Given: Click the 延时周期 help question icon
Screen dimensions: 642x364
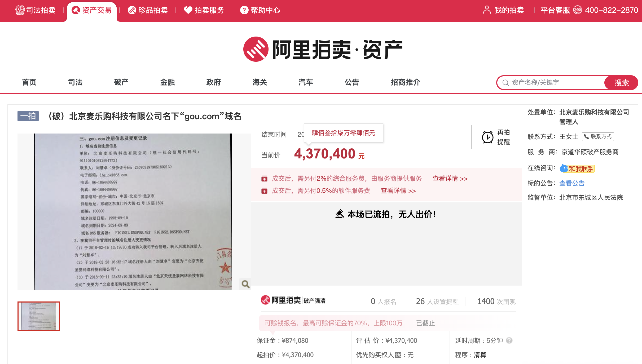Looking at the screenshot, I should pos(509,340).
